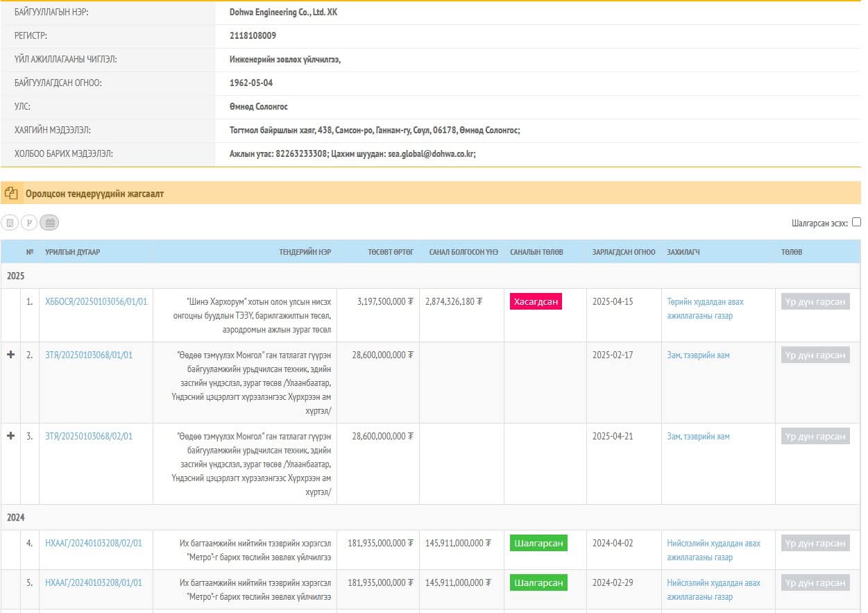Click Үр дүн гарсан button in row 1

tap(815, 302)
